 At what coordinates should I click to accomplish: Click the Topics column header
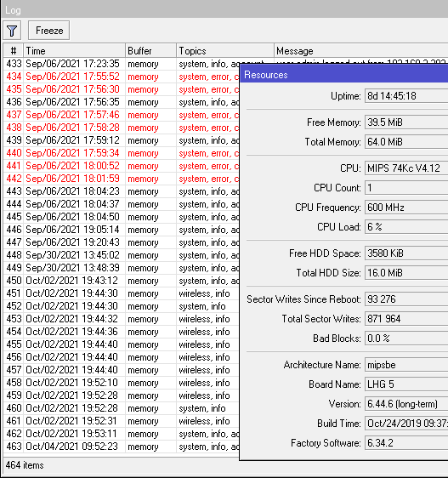(x=225, y=50)
